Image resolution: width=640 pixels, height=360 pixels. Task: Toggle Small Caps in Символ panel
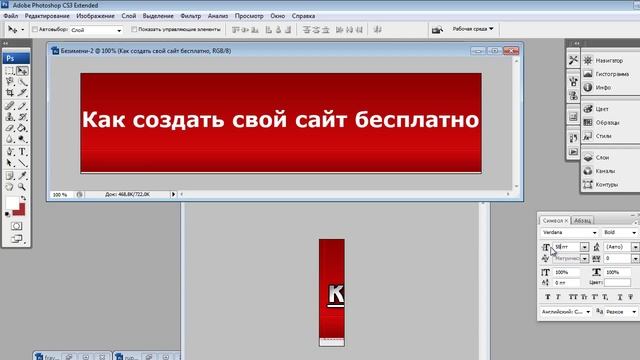584,297
